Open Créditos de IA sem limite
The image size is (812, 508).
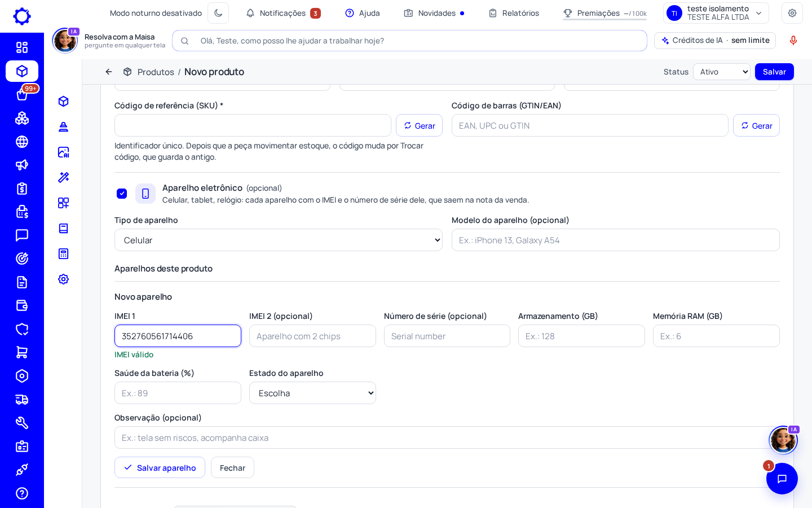coord(715,41)
